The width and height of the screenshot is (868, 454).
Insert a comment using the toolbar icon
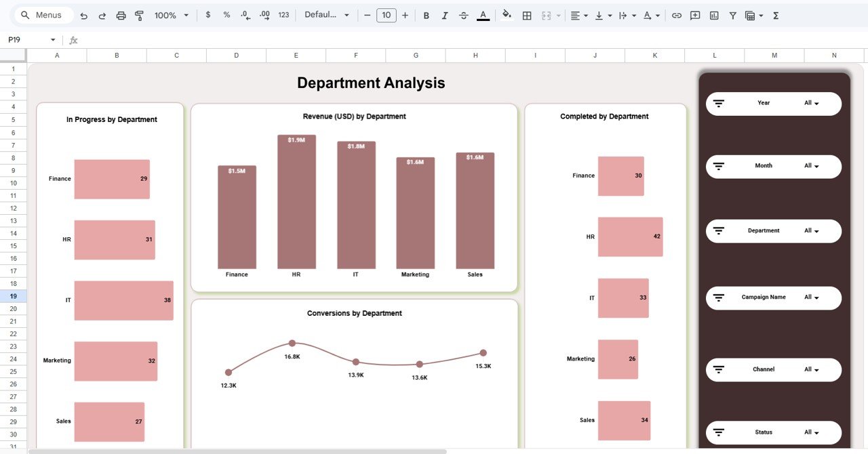pyautogui.click(x=694, y=14)
